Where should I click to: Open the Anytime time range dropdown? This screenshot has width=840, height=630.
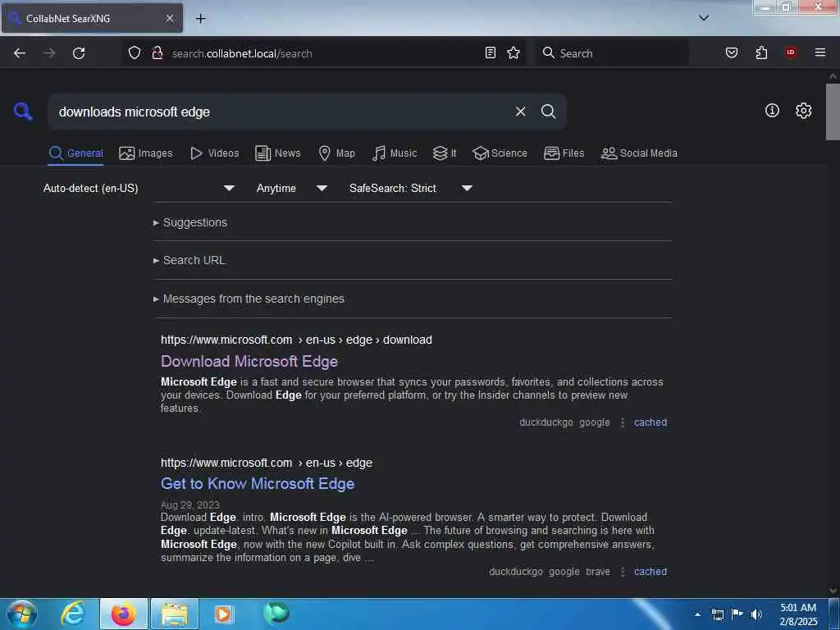[291, 188]
